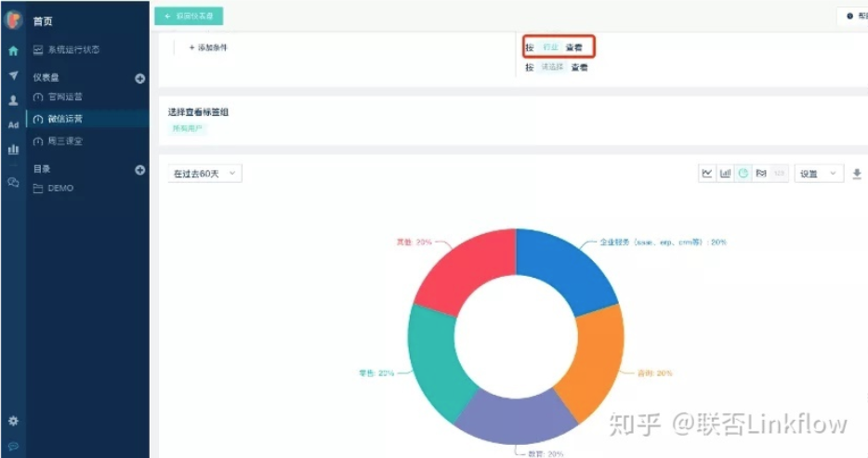Image resolution: width=868 pixels, height=458 pixels.
Task: Click 添加条件 to add condition
Action: click(208, 47)
